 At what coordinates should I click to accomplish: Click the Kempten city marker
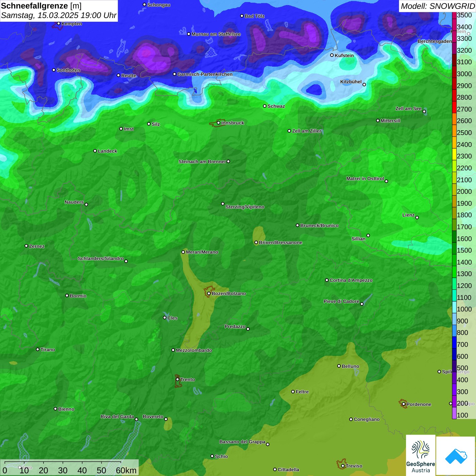58,23
